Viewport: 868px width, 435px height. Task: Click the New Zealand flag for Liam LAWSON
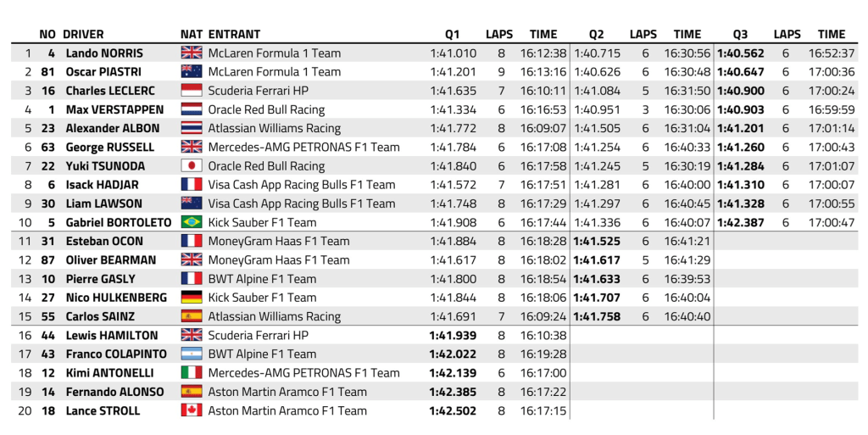point(192,204)
